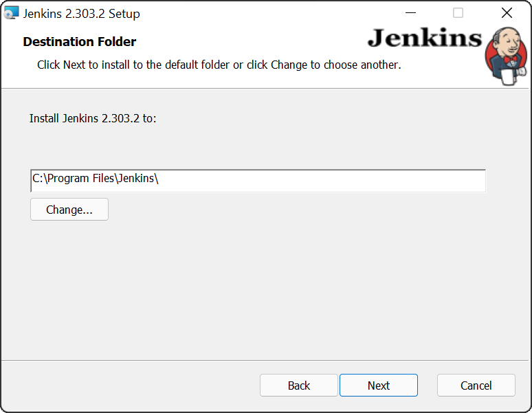The width and height of the screenshot is (532, 413).
Task: Click the installer icon in the title bar
Action: pyautogui.click(x=11, y=13)
